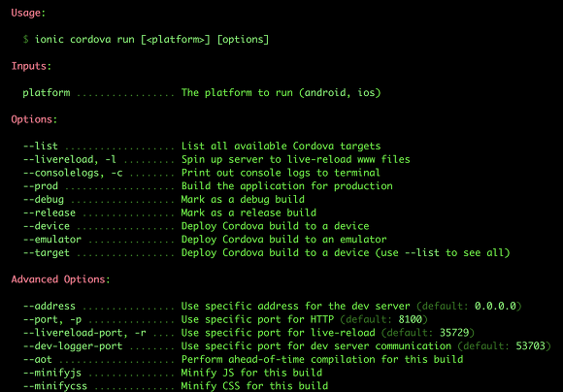The image size is (563, 392).
Task: Click the "Inputs:" heading
Action: coord(31,66)
